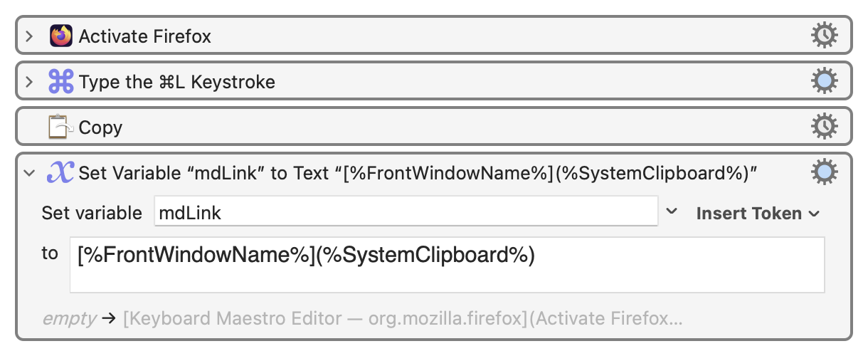The width and height of the screenshot is (868, 356).
Task: Open the variable name chevron beside mdLink
Action: pyautogui.click(x=671, y=212)
